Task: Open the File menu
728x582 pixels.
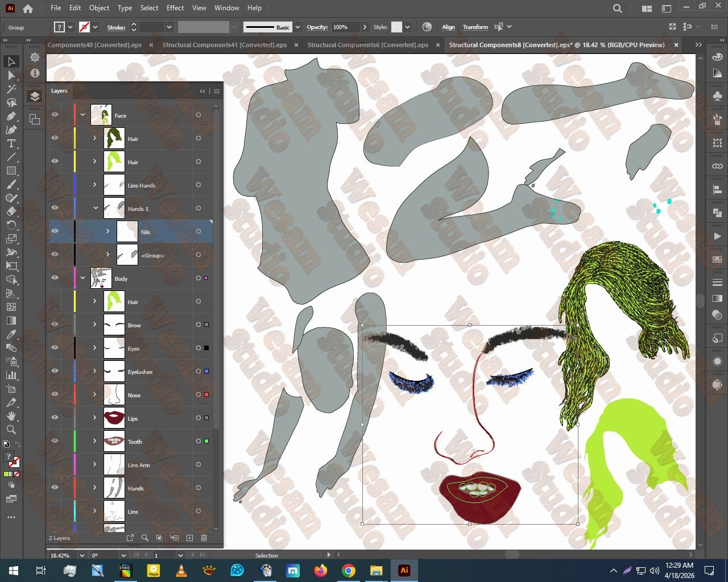Action: pyautogui.click(x=56, y=8)
